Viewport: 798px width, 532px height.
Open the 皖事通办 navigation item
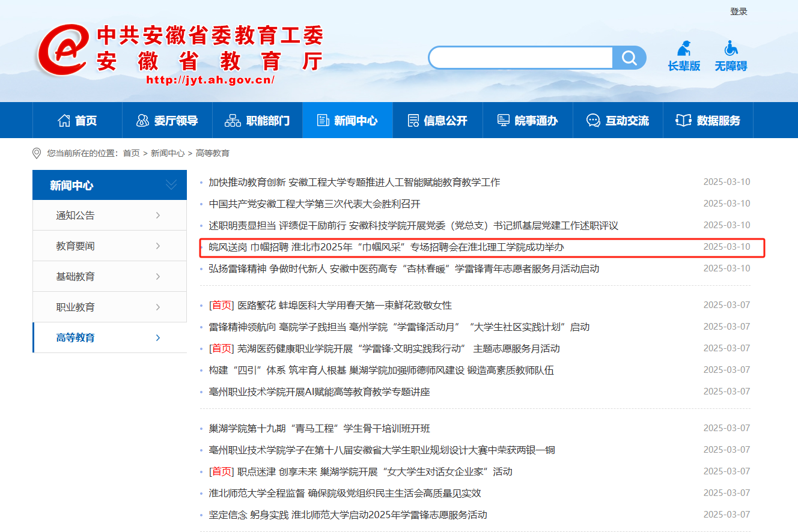tap(527, 121)
